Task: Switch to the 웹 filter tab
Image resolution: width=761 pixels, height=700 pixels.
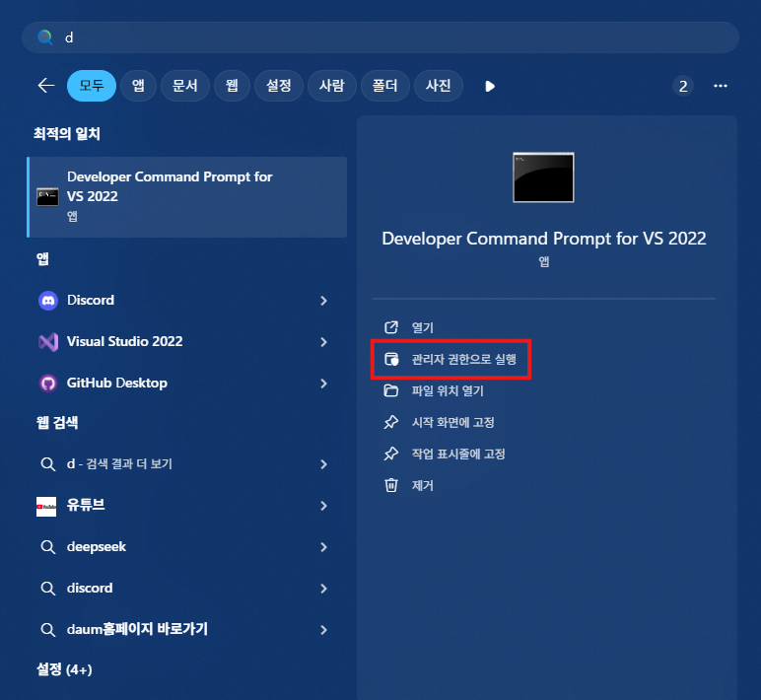Action: click(x=232, y=86)
